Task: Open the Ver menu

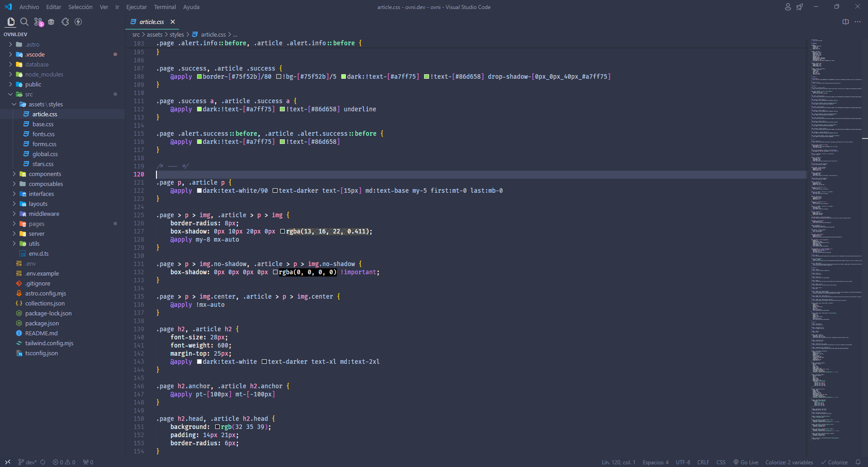Action: point(104,7)
